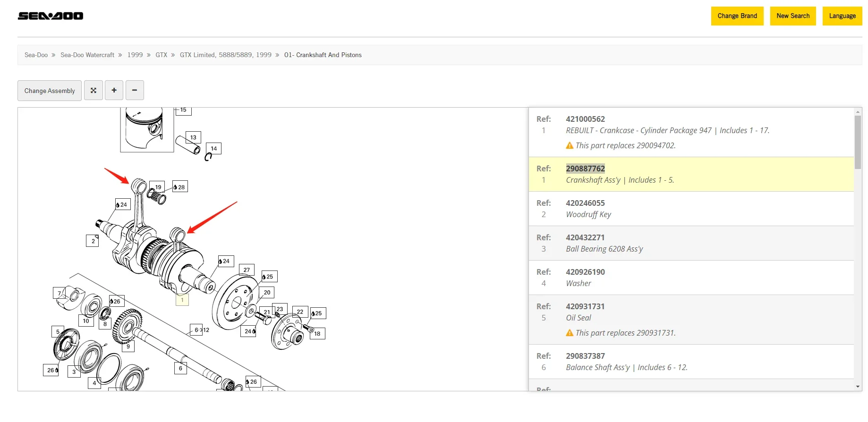Select highlighted part number 290887762
The image size is (868, 422).
pyautogui.click(x=585, y=169)
